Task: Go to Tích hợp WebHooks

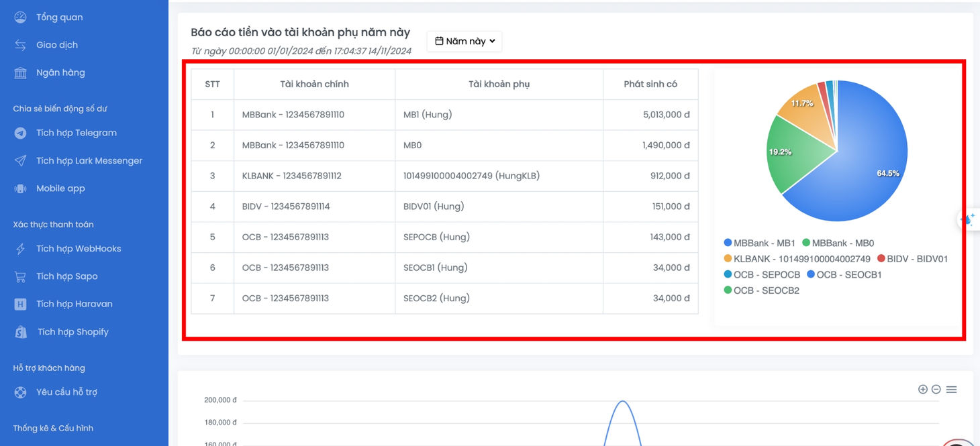Action: 79,249
